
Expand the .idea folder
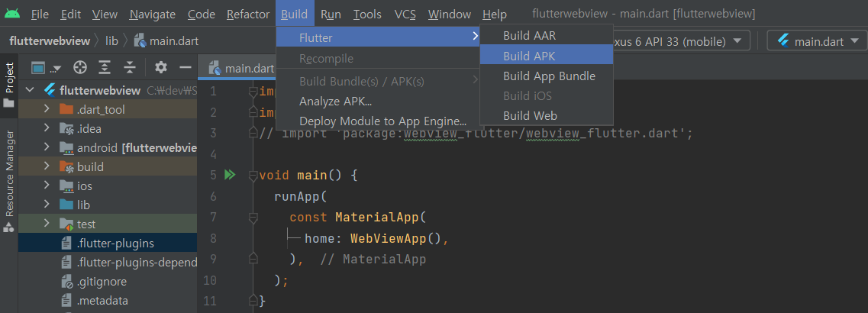(47, 128)
